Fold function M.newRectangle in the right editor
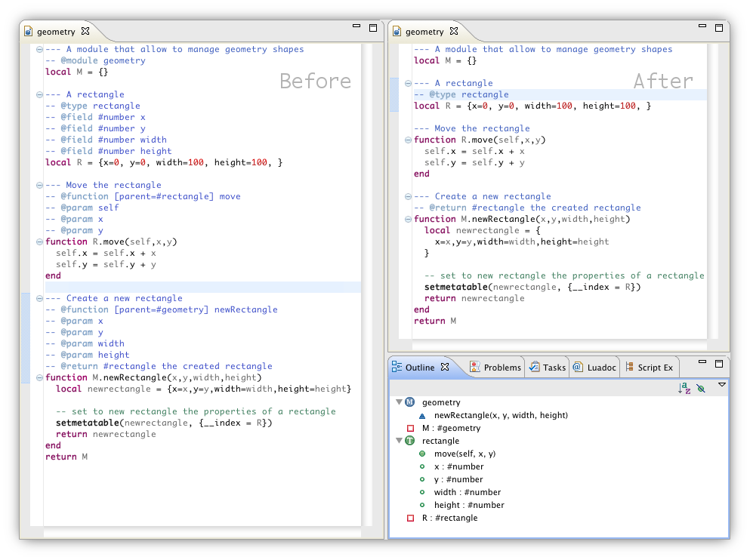Image resolution: width=750 pixels, height=560 pixels. click(x=408, y=220)
